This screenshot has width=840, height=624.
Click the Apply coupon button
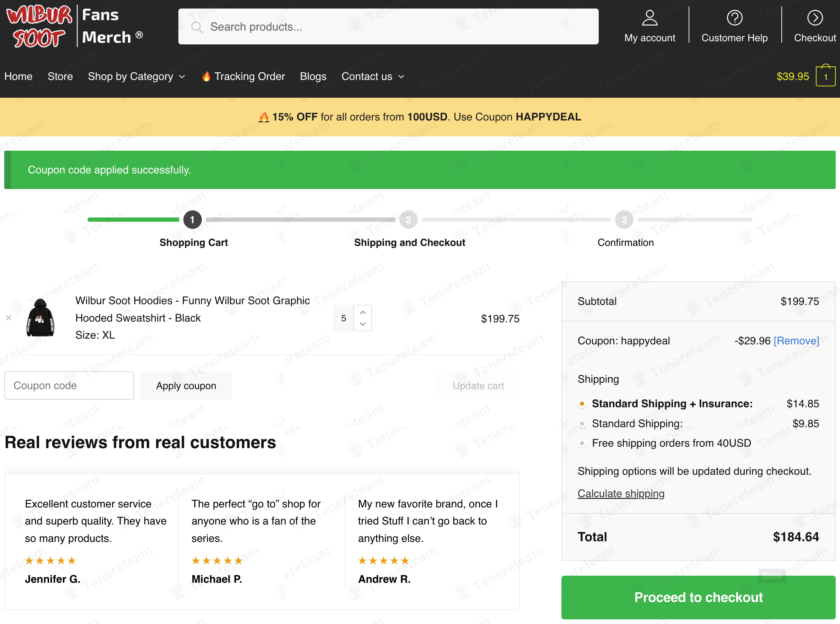coord(186,386)
